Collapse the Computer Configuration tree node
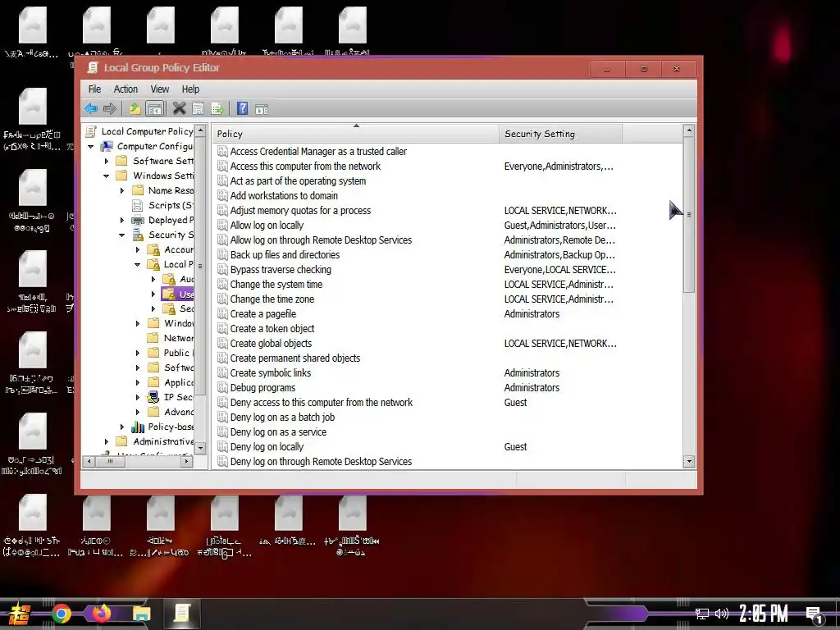Viewport: 840px width, 630px height. 91,146
